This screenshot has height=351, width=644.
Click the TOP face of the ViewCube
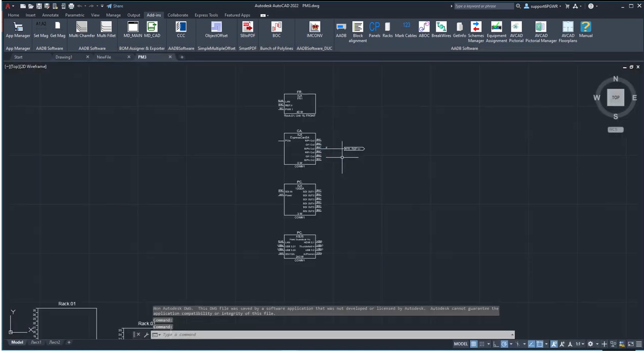[x=615, y=98]
